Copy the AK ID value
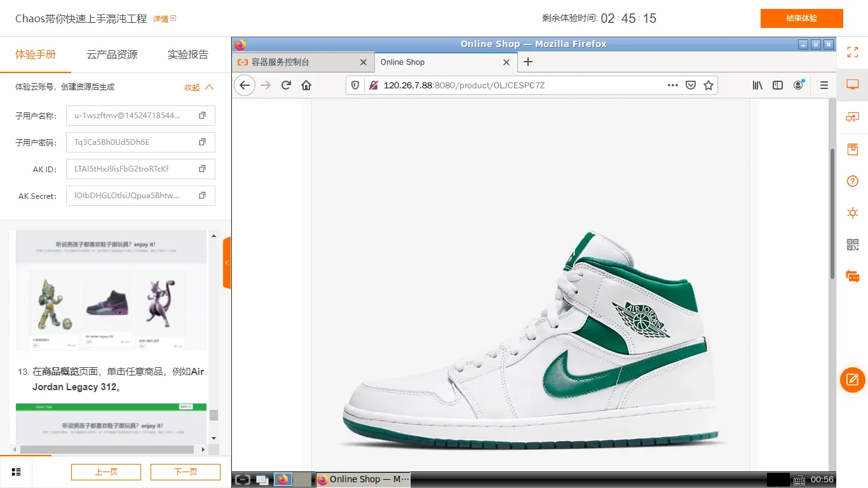Image resolution: width=868 pixels, height=488 pixels. 202,169
